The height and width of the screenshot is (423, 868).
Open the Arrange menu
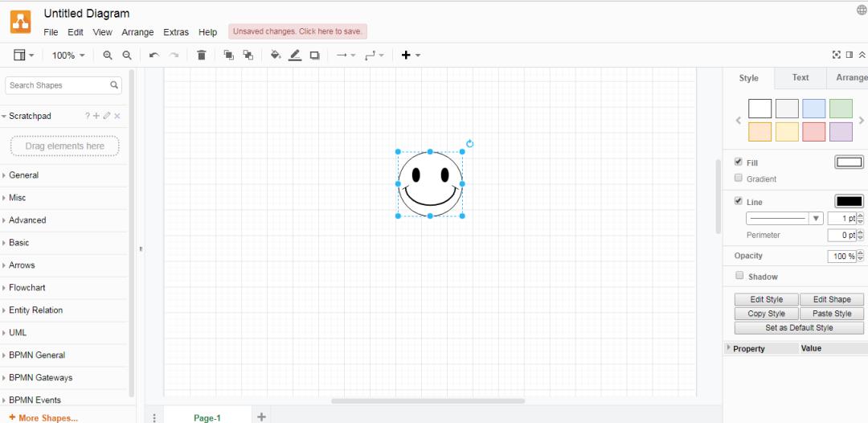(x=138, y=32)
